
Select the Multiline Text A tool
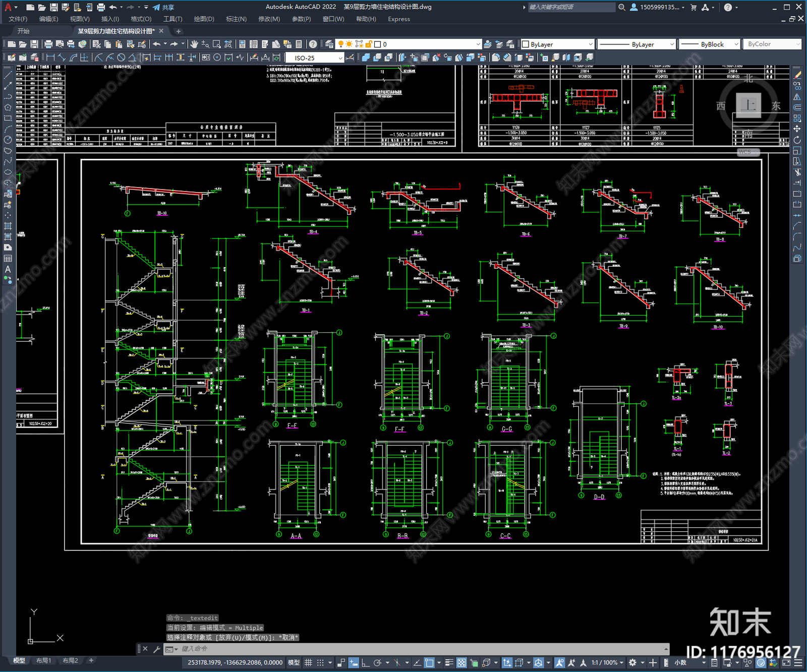(x=8, y=269)
